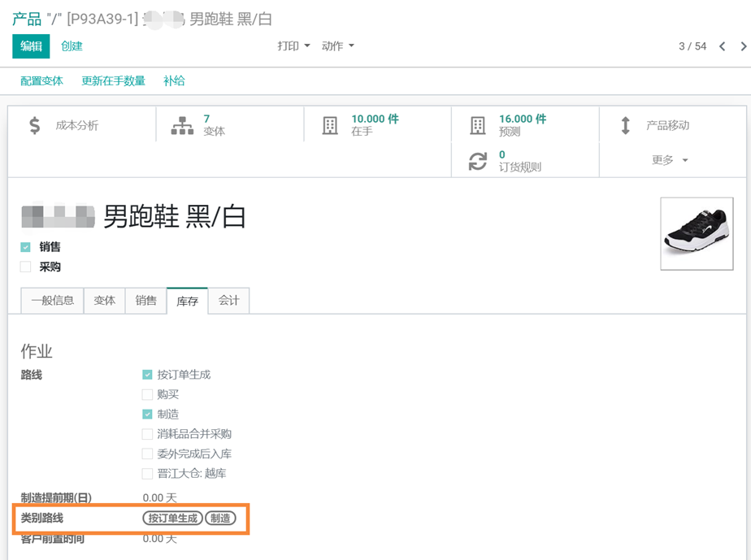Click the 作业 section heading
Screen dimensions: 751x560
[37, 351]
